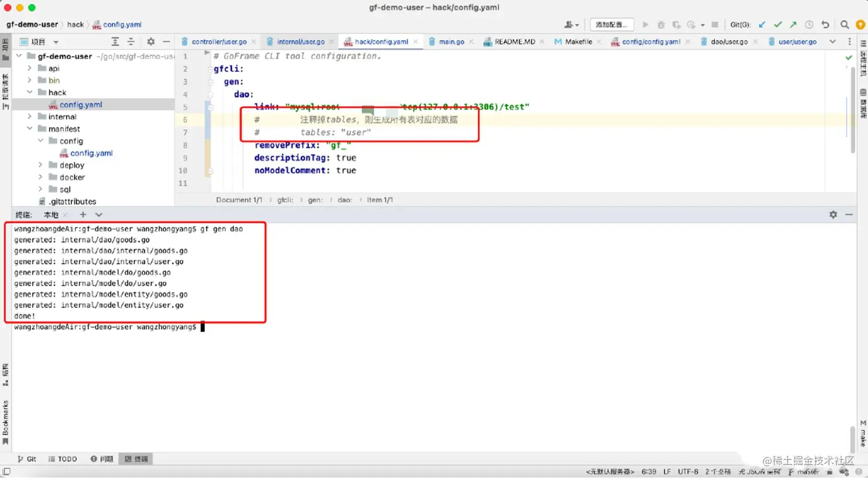868x480 pixels.
Task: Open the project panel gear settings
Action: point(150,42)
